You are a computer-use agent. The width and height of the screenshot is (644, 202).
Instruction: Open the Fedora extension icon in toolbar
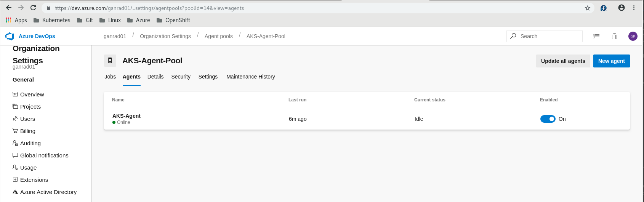coord(604,8)
